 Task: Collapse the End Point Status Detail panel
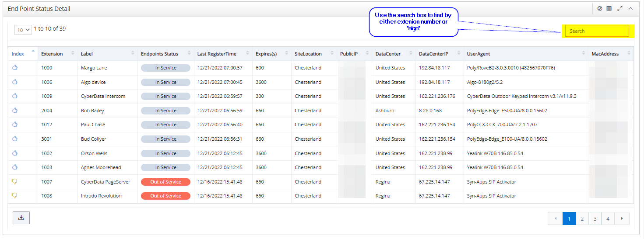pyautogui.click(x=631, y=9)
